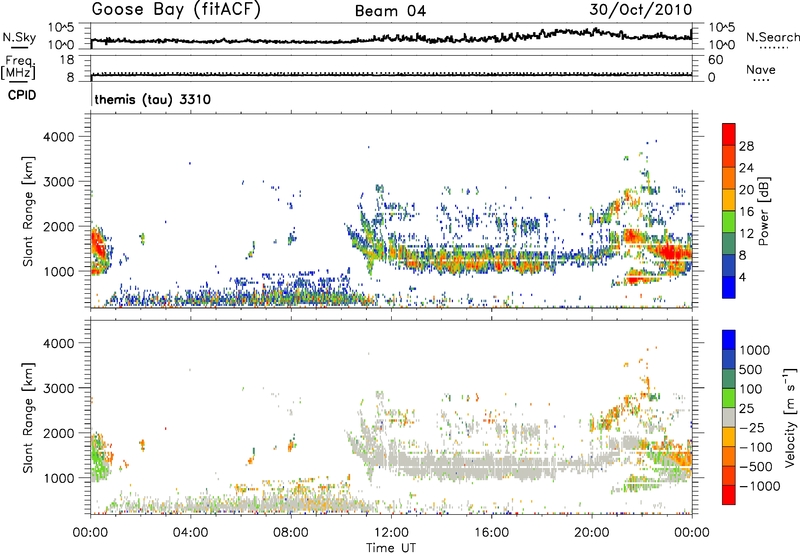Click the 'Beam 04' heading

(390, 11)
